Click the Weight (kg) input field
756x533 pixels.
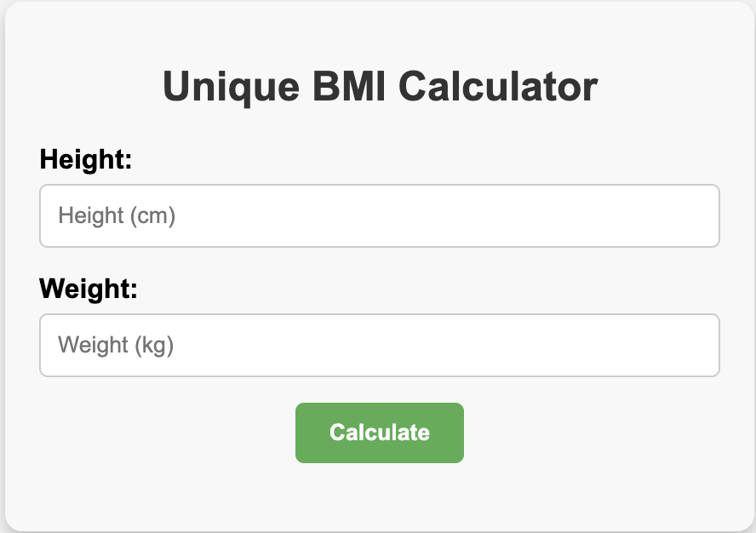point(380,346)
